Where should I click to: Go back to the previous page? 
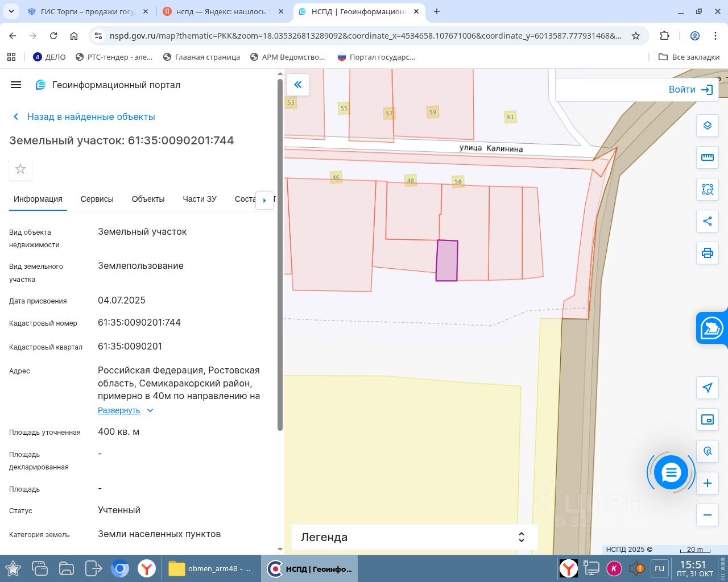(13, 36)
